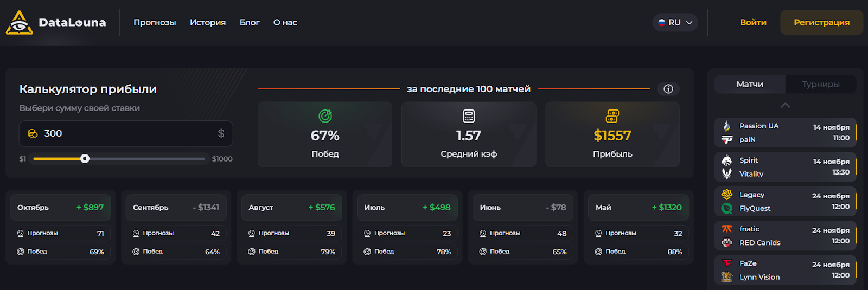Click the '67%' wins value
Viewport: 868px width, 290px height.
[325, 136]
